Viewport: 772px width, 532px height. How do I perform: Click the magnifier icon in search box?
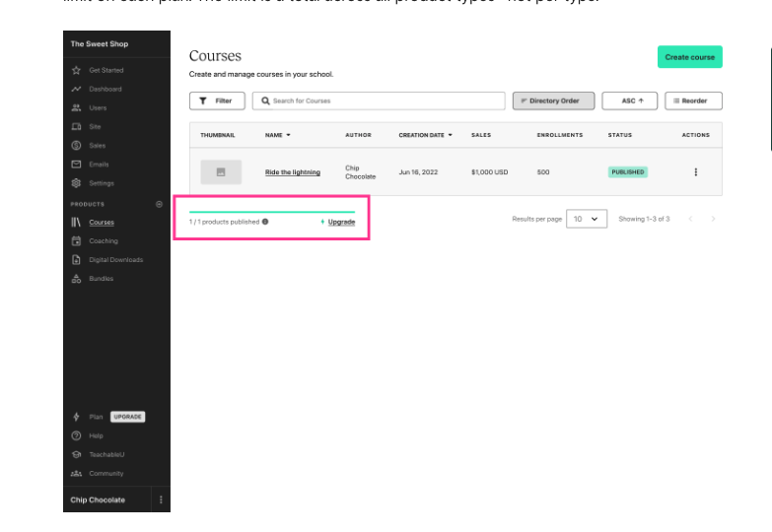(x=265, y=100)
